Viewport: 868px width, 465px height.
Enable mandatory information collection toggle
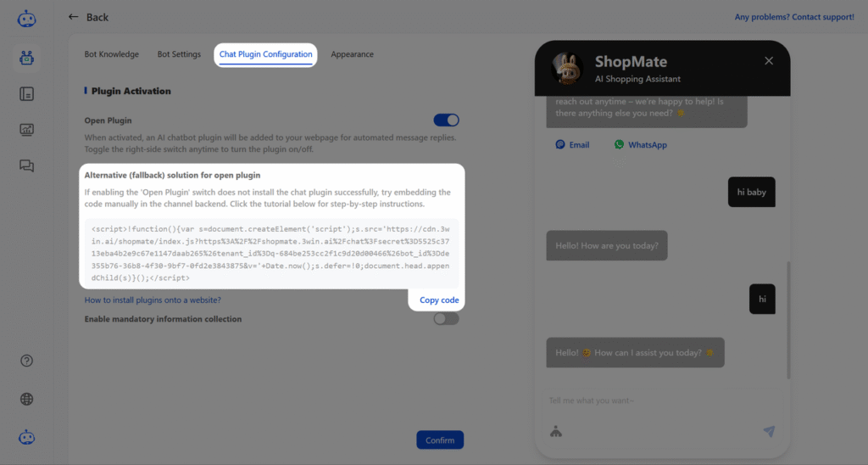click(446, 319)
